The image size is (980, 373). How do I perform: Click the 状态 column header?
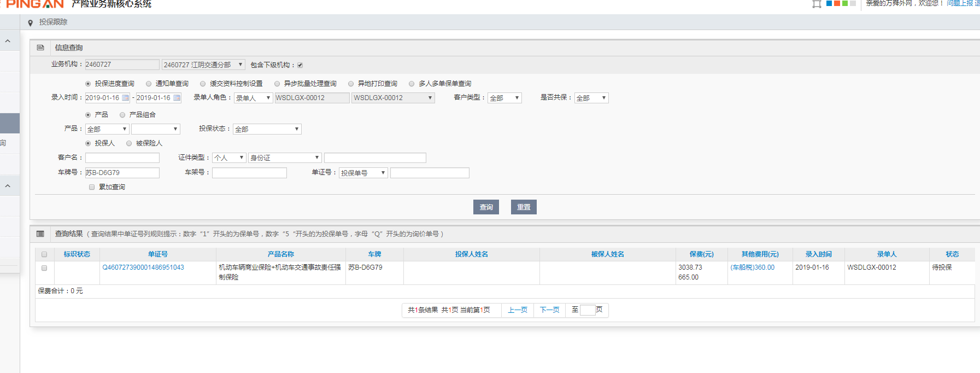click(x=952, y=254)
